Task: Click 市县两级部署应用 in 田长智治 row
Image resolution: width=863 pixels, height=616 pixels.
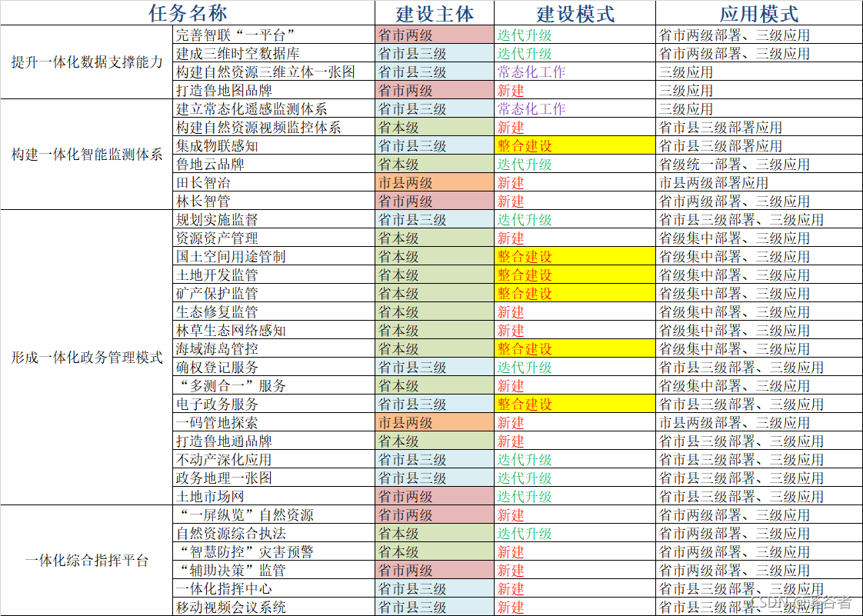Action: 759,182
